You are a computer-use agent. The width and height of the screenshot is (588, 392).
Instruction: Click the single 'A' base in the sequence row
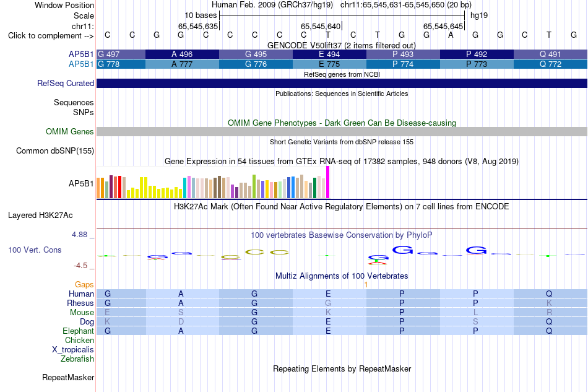tap(451, 35)
